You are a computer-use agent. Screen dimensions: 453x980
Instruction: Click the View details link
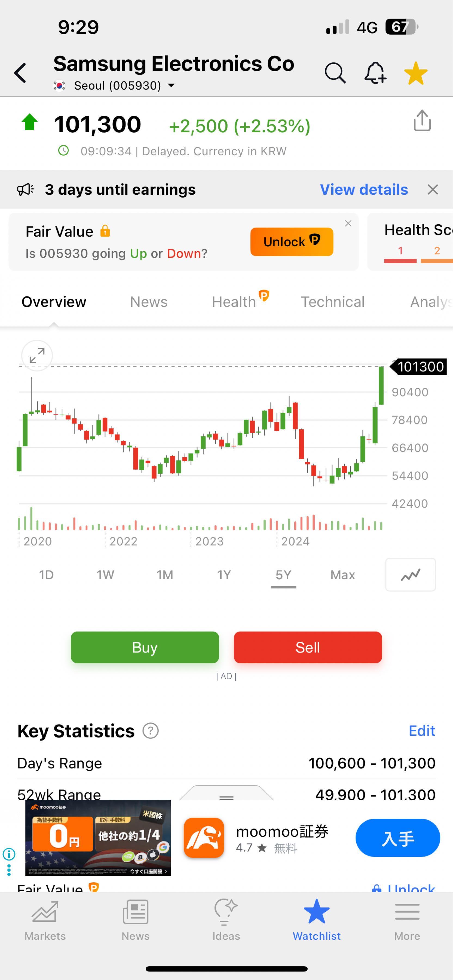click(x=364, y=189)
